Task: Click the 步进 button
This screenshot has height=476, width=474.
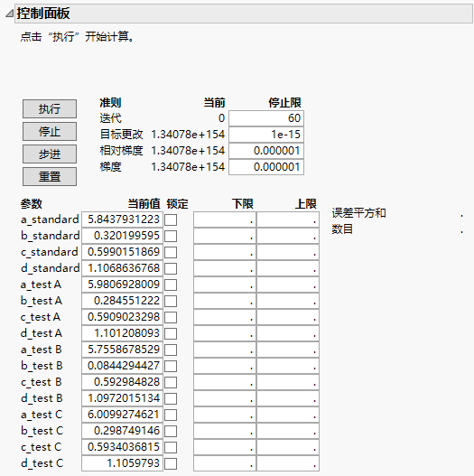Action: 50,154
